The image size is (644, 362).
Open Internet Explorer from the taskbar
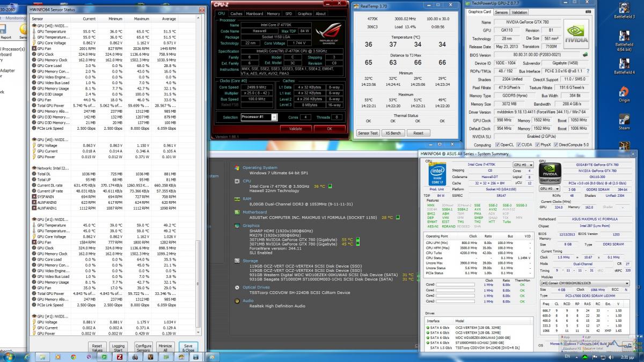coord(27,357)
